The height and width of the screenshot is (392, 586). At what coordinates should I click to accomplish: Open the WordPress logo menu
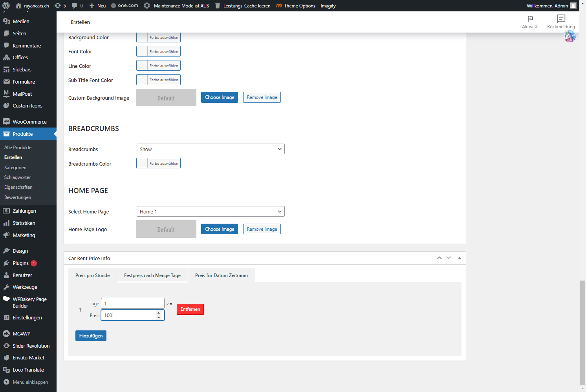[6, 5]
